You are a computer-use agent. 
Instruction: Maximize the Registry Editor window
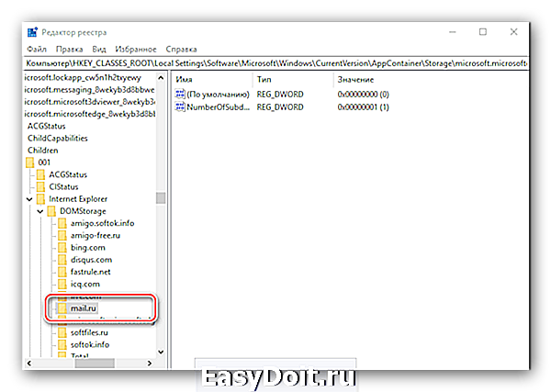483,32
